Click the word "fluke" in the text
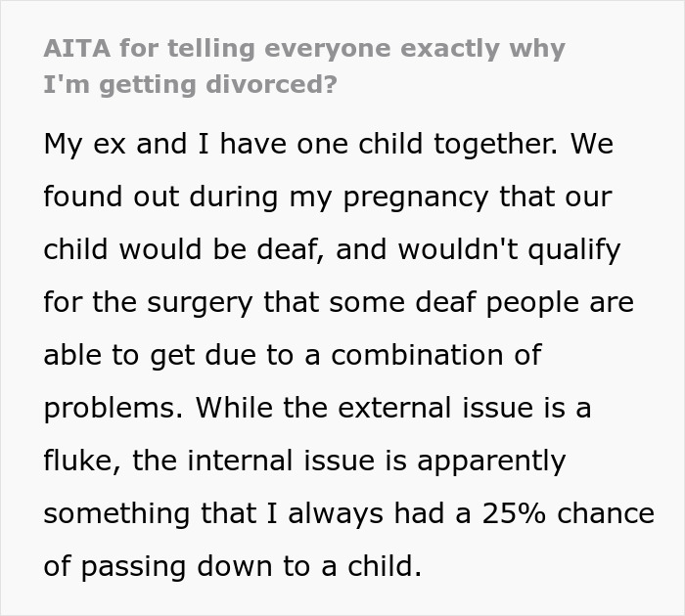 pyautogui.click(x=79, y=460)
